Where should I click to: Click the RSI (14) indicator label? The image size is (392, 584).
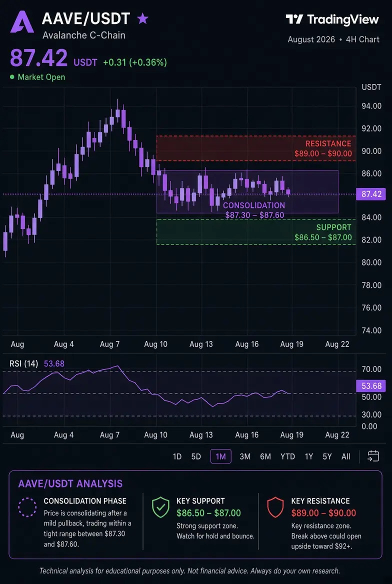pyautogui.click(x=24, y=363)
